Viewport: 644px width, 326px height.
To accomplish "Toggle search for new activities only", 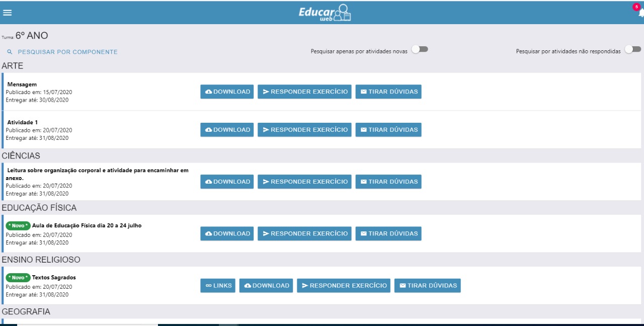I will click(x=420, y=49).
